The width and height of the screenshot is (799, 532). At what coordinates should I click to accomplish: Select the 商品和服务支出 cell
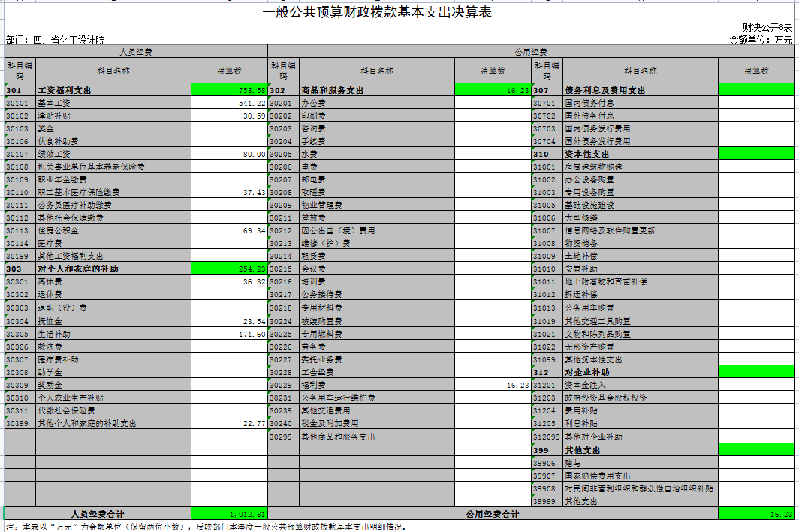pyautogui.click(x=377, y=90)
